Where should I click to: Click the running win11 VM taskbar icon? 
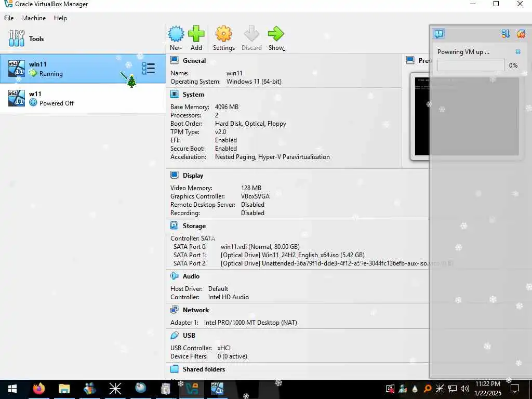[x=217, y=389]
